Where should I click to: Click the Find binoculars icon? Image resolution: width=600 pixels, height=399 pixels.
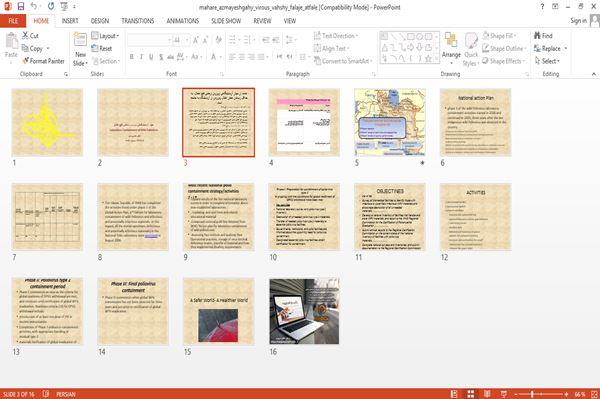(537, 36)
